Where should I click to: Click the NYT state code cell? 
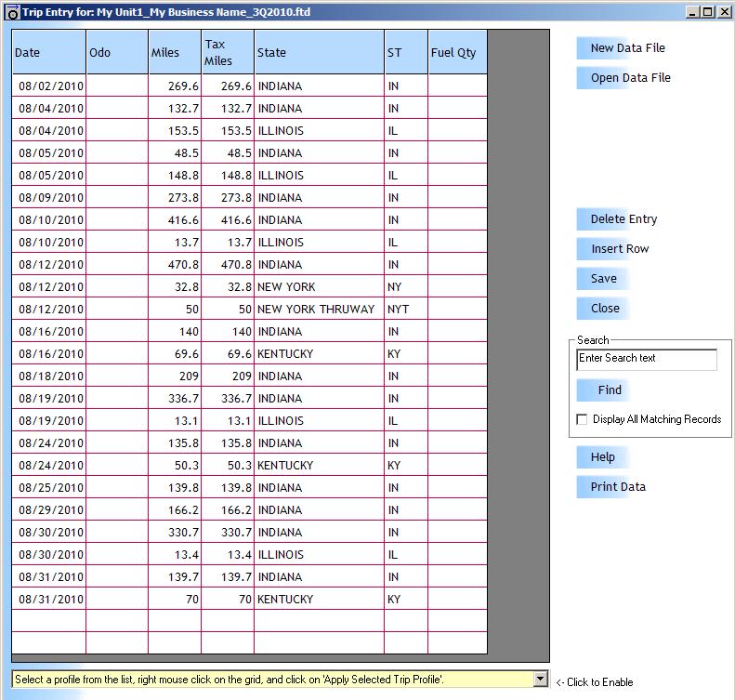(x=406, y=309)
